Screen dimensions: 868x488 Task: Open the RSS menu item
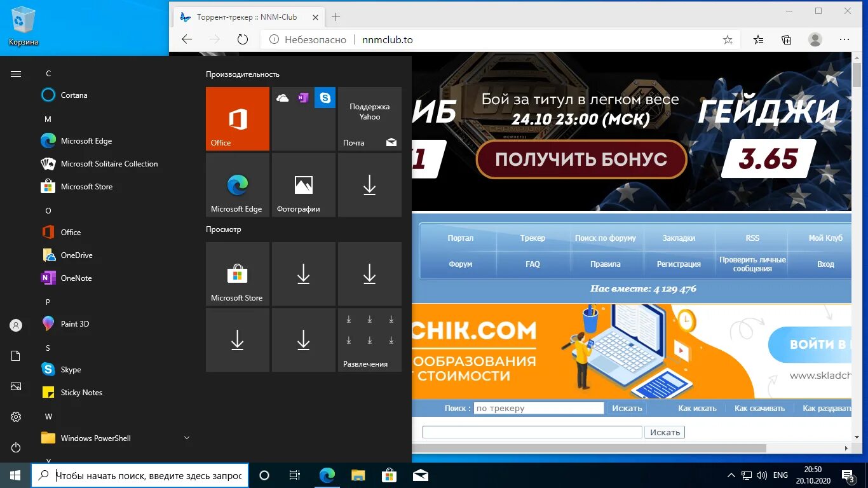[752, 238]
